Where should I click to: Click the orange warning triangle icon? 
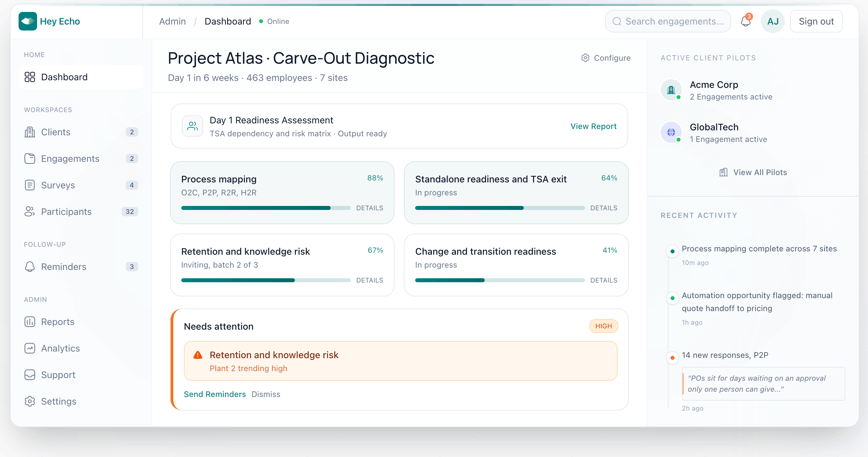[198, 355]
